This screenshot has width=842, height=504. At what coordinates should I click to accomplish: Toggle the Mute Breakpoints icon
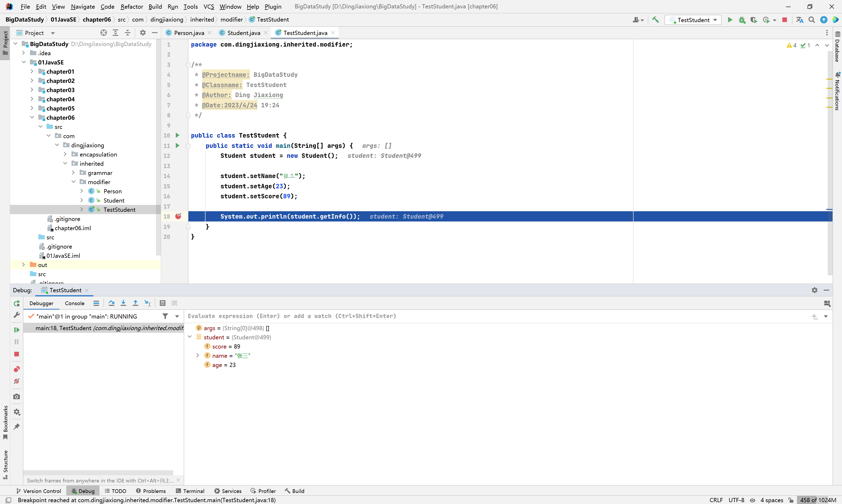pos(16,381)
